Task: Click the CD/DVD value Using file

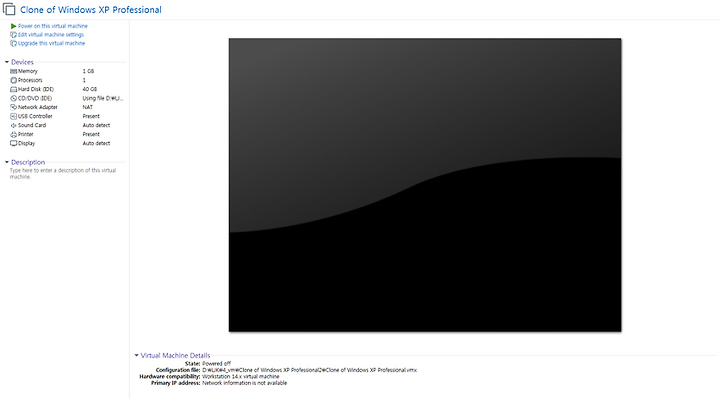Action: pyautogui.click(x=103, y=98)
